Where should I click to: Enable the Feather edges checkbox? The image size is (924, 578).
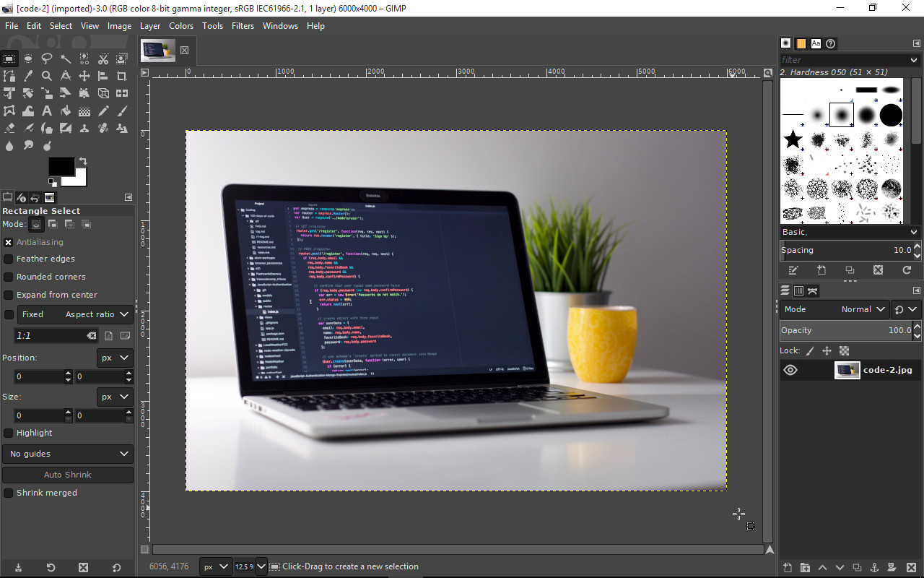coord(9,259)
